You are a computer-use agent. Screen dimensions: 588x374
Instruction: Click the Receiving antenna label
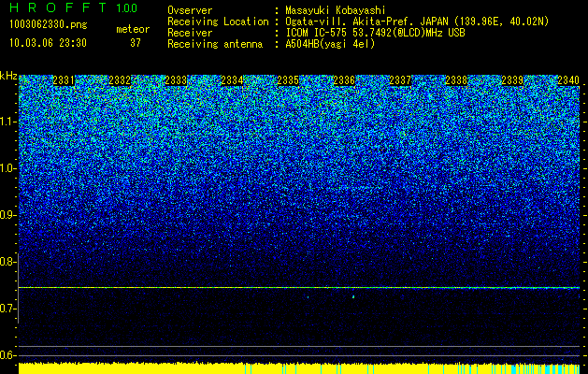tap(215, 44)
